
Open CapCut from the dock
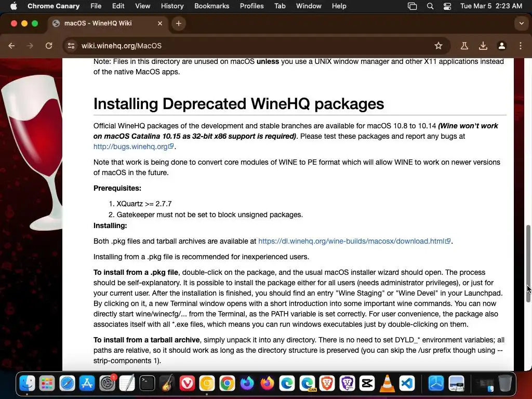pyautogui.click(x=367, y=383)
